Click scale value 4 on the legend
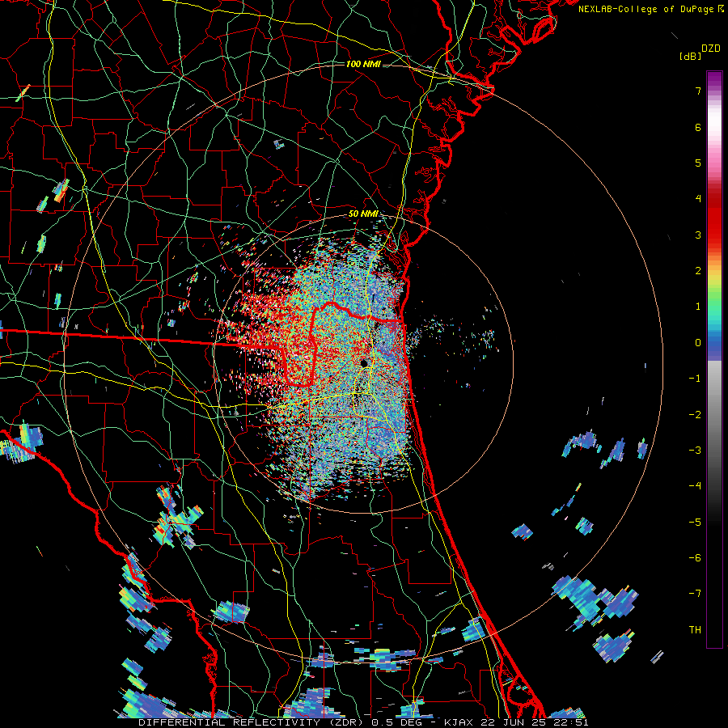Image resolution: width=728 pixels, height=728 pixels. click(x=698, y=199)
